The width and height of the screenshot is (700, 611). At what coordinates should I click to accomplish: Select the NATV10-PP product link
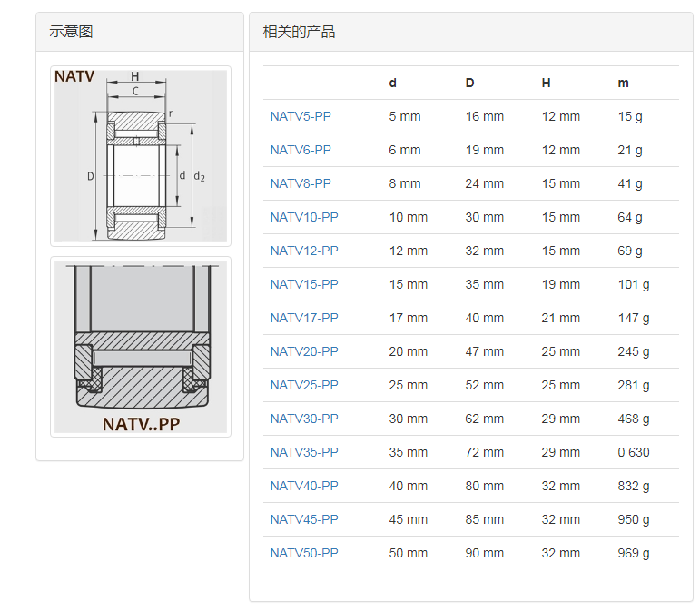tap(303, 217)
